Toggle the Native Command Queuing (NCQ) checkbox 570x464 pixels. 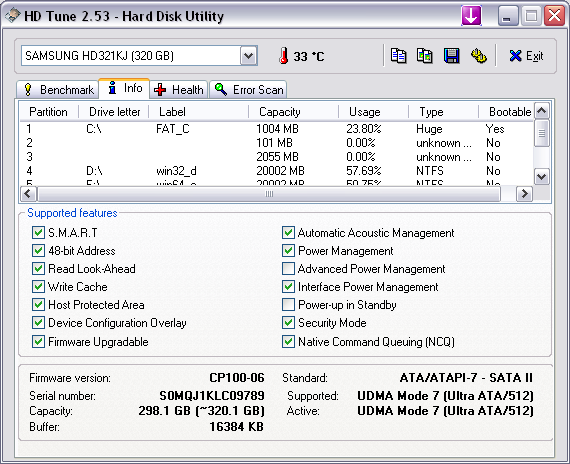(288, 341)
